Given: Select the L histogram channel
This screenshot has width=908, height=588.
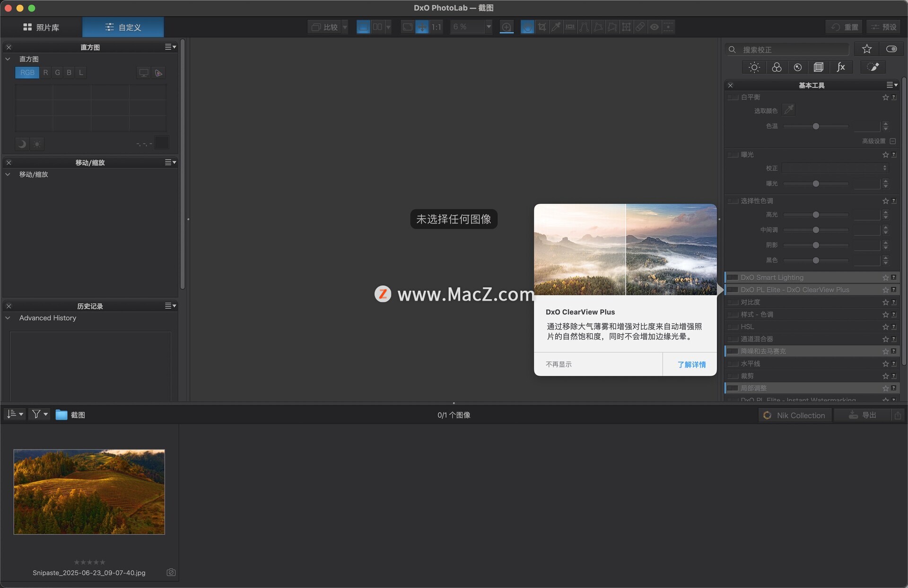Looking at the screenshot, I should point(81,72).
